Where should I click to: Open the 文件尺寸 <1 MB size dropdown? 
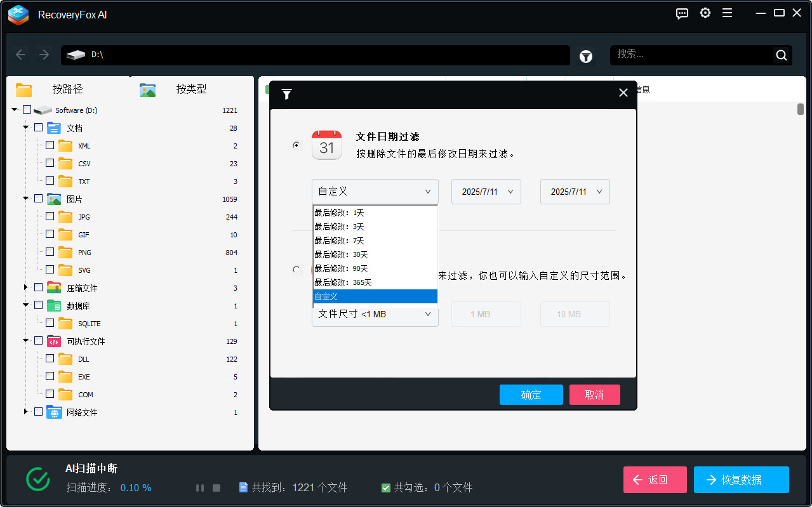pyautogui.click(x=375, y=313)
